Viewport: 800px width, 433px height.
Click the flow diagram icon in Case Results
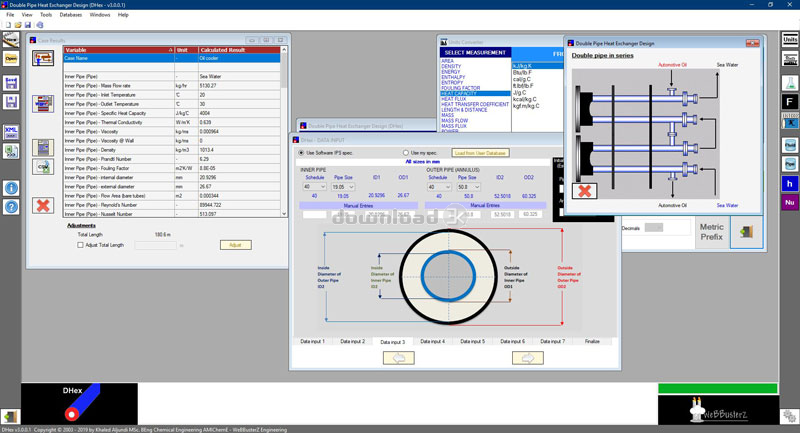(43, 58)
